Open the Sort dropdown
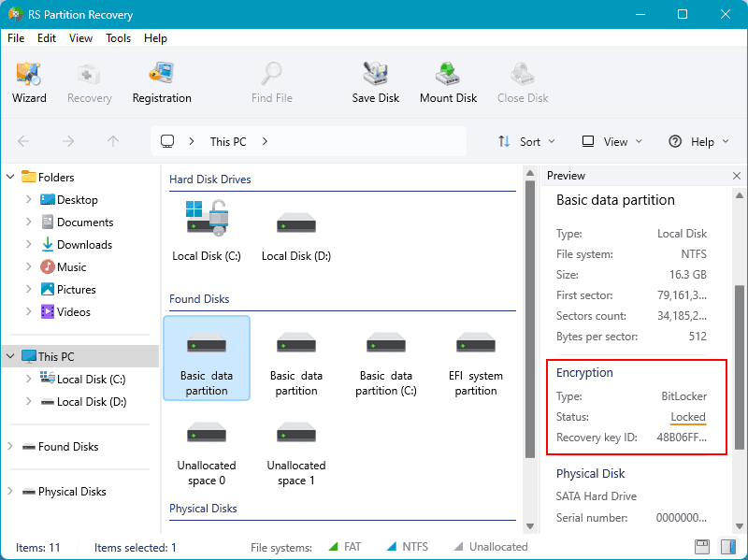The image size is (748, 560). point(526,142)
